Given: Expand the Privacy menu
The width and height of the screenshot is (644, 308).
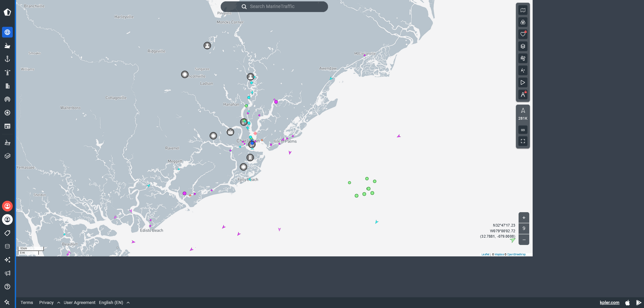Looking at the screenshot, I should pos(50,302).
